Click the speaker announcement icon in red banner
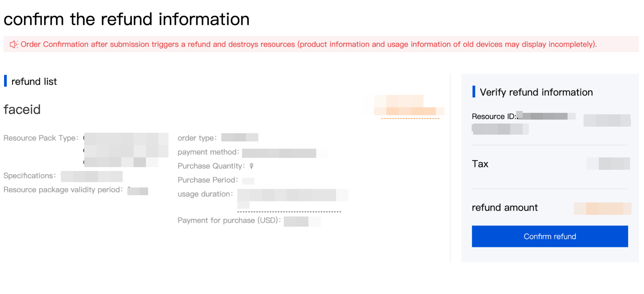Viewport: 644px width, 294px height. (14, 44)
